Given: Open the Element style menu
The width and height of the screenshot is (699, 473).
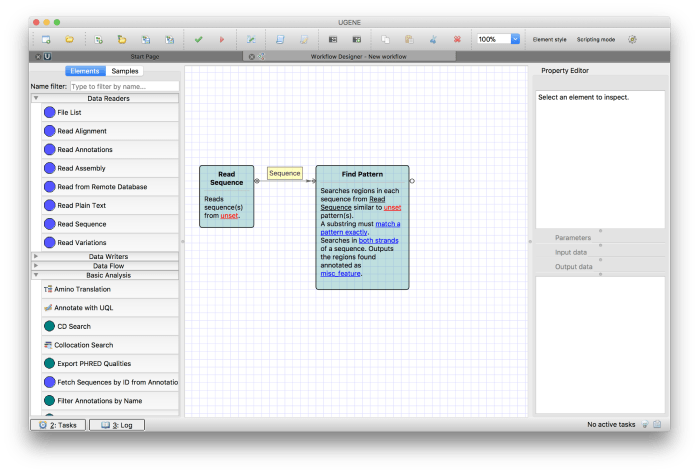Looking at the screenshot, I should (x=548, y=39).
